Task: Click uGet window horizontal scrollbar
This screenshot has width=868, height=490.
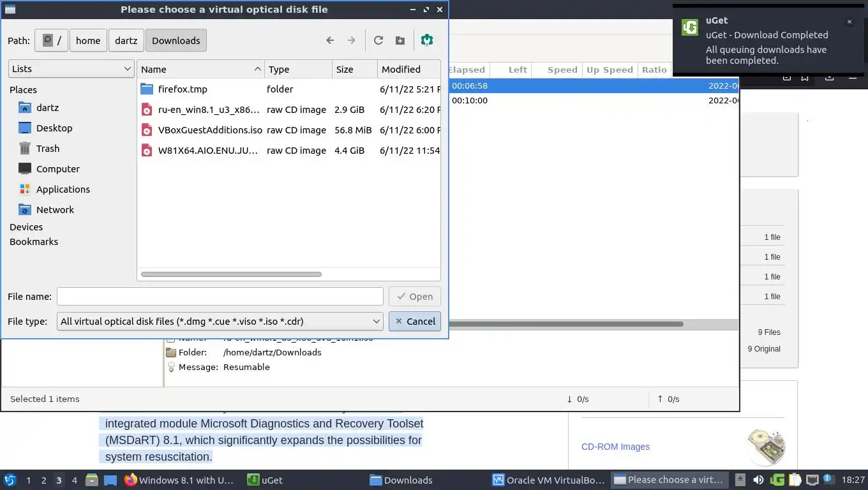Action: coord(565,324)
